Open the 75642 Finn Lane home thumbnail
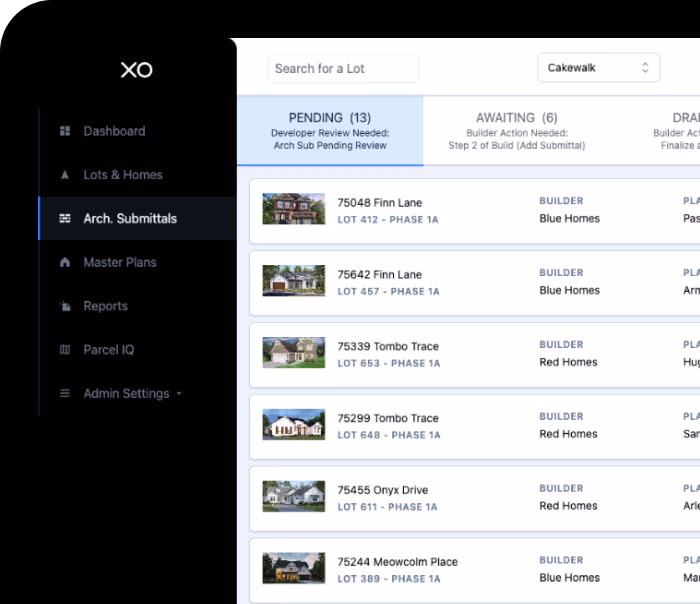Image resolution: width=700 pixels, height=604 pixels. pos(294,280)
